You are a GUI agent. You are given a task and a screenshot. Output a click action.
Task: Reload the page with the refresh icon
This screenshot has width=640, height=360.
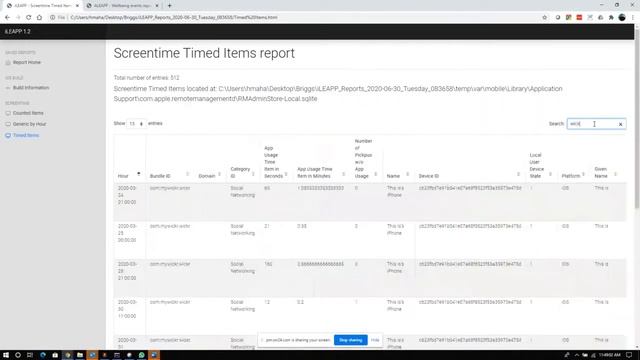(29, 18)
